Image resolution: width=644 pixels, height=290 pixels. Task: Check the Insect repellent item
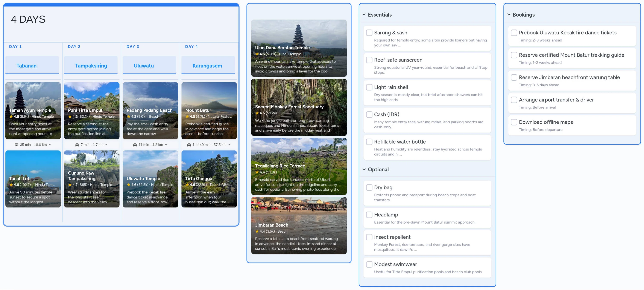369,237
